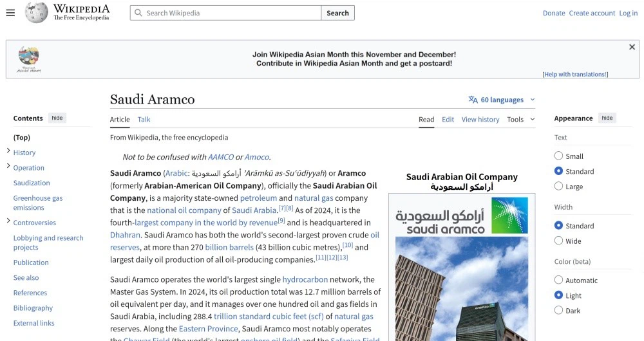644x341 pixels.
Task: Switch to the Article tab
Action: (120, 120)
